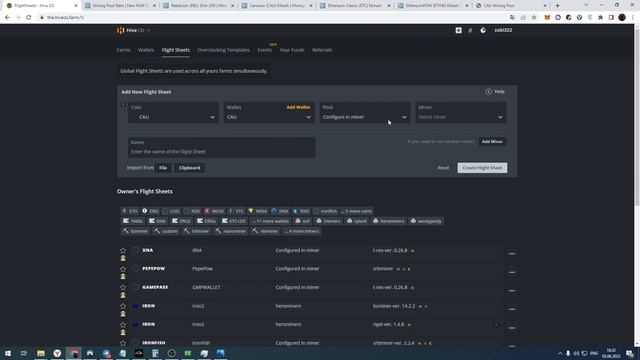Open the XNA row options menu
This screenshot has width=640, height=360.
pyautogui.click(x=512, y=253)
